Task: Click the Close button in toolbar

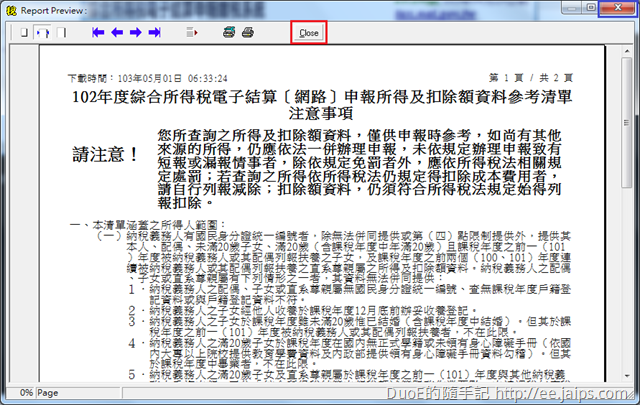Action: pyautogui.click(x=309, y=33)
